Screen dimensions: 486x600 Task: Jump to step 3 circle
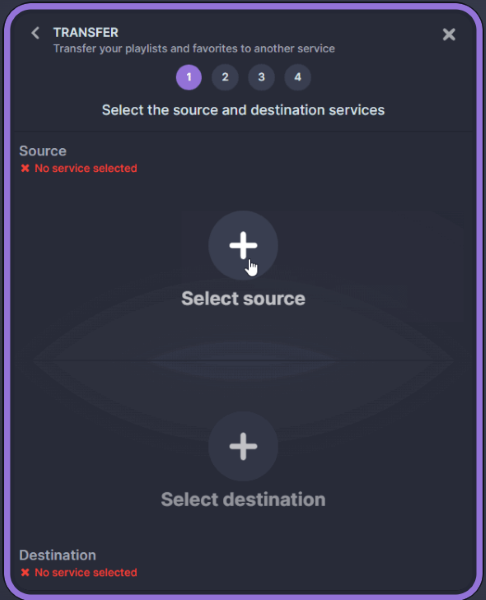coord(261,77)
